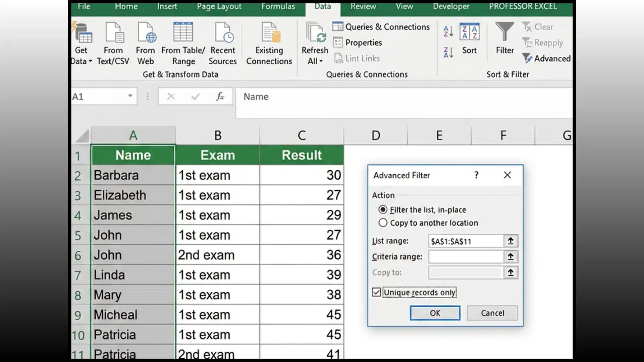Viewport: 644px width, 362px height.
Task: Open connection Properties
Action: (x=358, y=43)
